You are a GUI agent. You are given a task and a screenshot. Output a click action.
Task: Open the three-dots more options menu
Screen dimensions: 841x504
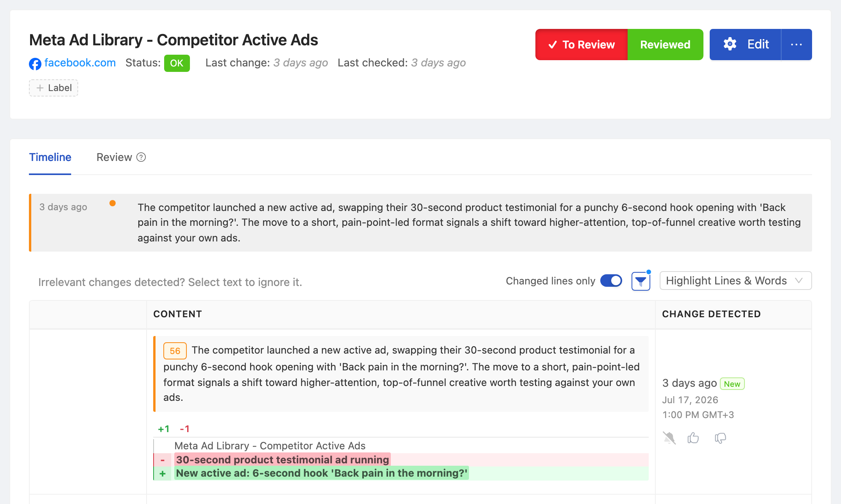point(796,45)
